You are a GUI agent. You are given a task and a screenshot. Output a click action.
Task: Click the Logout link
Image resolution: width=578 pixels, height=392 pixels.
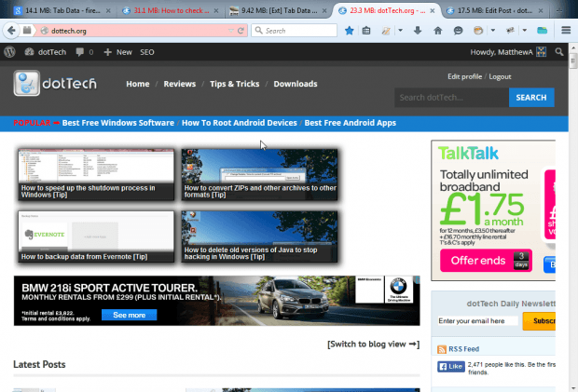(x=500, y=76)
